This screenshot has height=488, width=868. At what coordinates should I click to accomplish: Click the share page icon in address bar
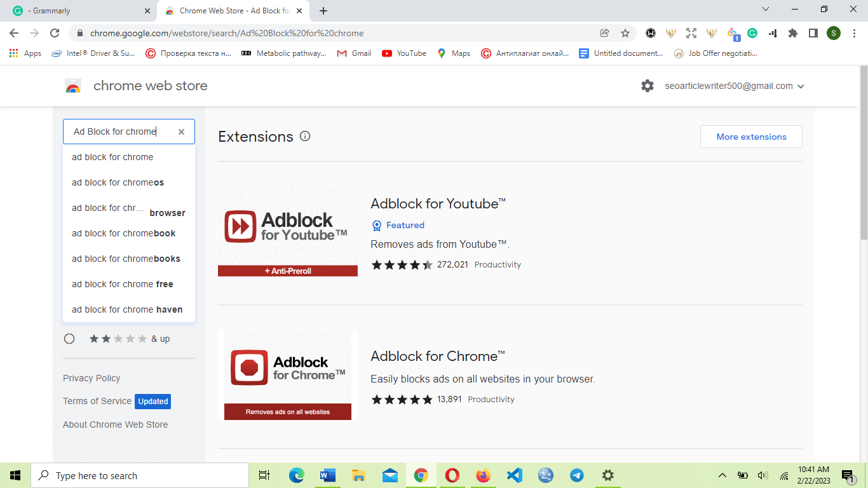(x=604, y=33)
